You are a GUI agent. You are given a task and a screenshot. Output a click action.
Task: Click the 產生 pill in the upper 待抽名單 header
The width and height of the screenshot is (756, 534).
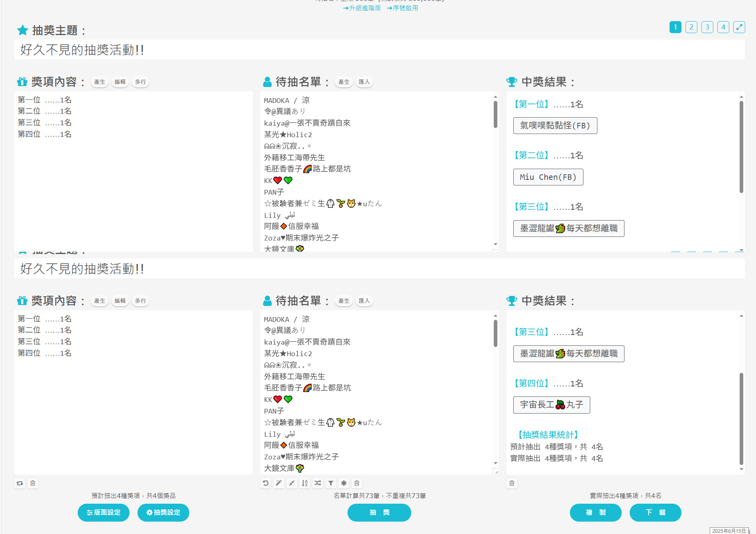click(344, 82)
